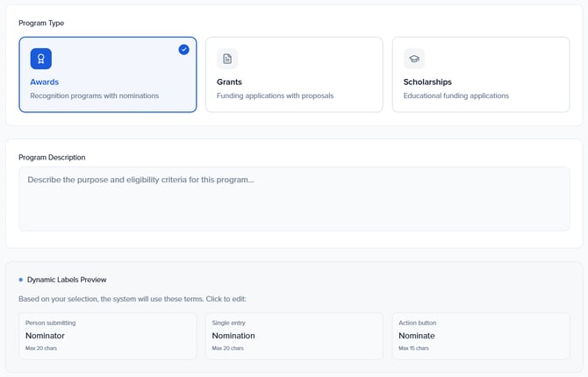Click the blue checkmark on Awards card
The height and width of the screenshot is (377, 588).
point(183,50)
